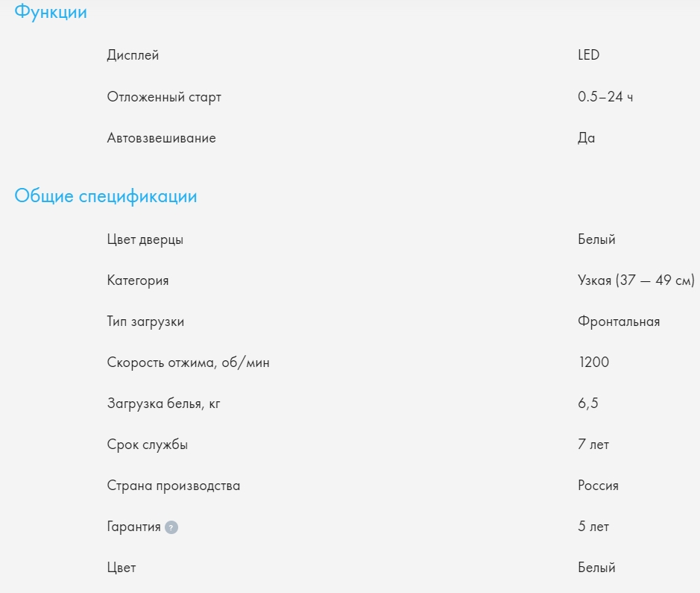Click the Россия country value
Screen dimensions: 700x593
point(598,486)
